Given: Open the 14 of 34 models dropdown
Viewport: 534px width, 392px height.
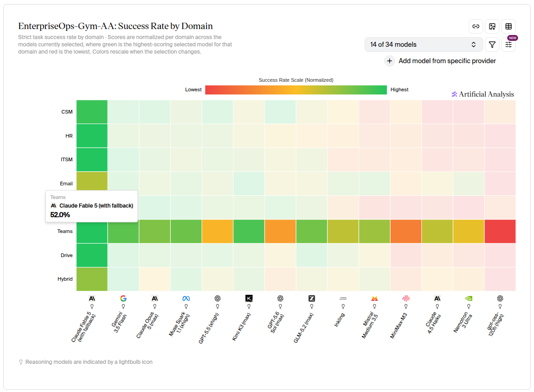Looking at the screenshot, I should click(x=423, y=45).
